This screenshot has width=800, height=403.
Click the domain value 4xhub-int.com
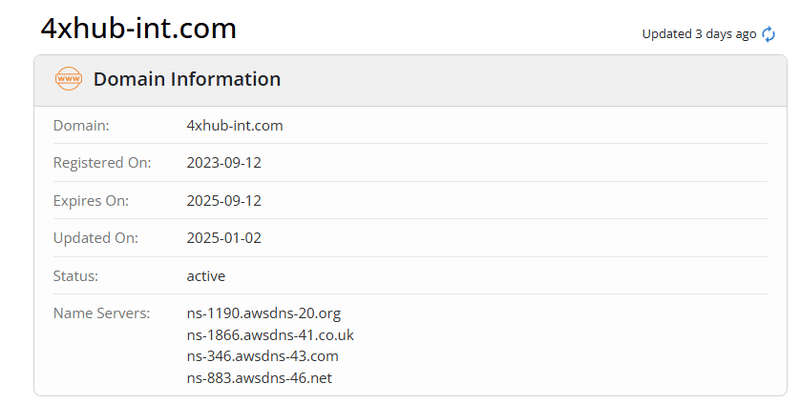pos(235,125)
